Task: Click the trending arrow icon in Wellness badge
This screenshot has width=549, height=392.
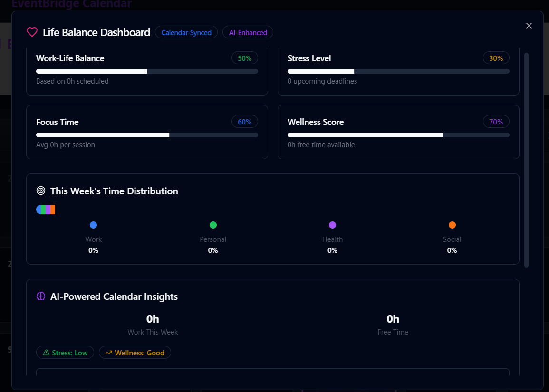Action: tap(108, 353)
